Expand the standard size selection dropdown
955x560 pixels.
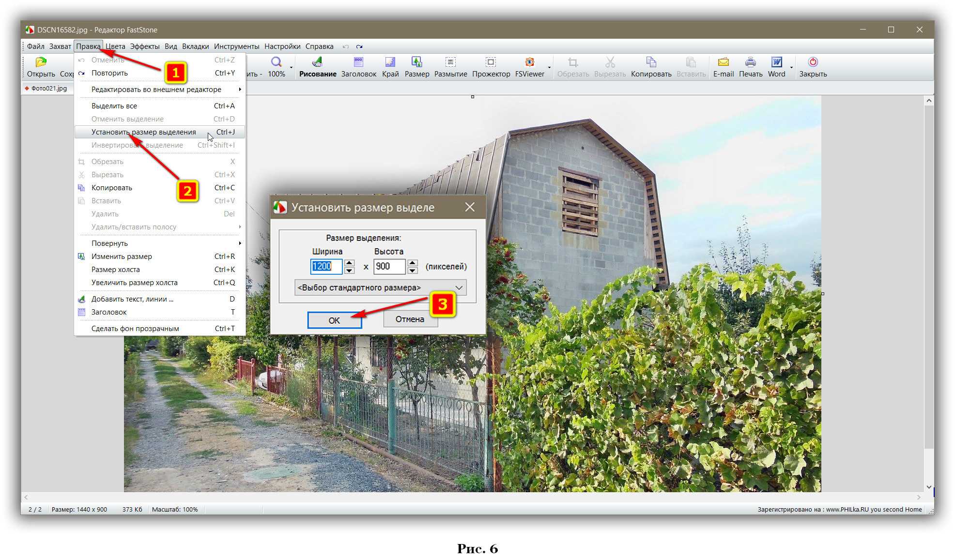[x=459, y=288]
